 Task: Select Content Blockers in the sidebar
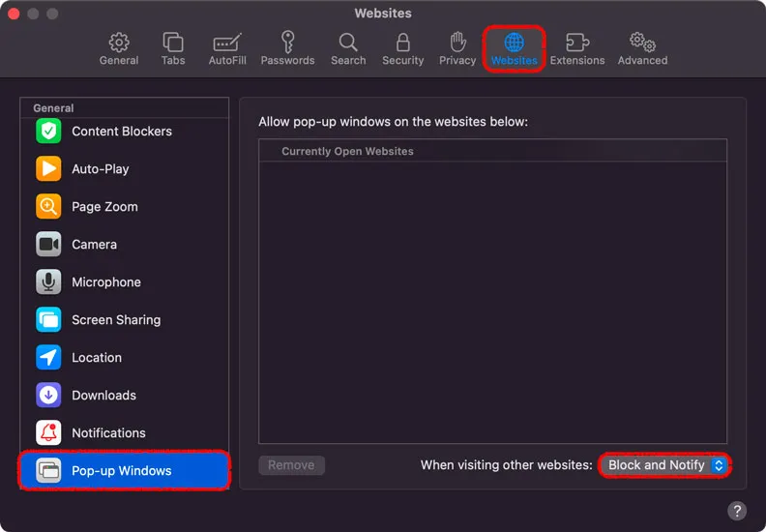[125, 131]
